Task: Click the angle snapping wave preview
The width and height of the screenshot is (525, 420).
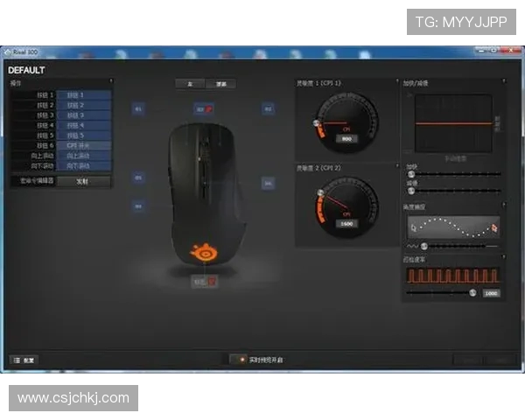Action: [453, 227]
